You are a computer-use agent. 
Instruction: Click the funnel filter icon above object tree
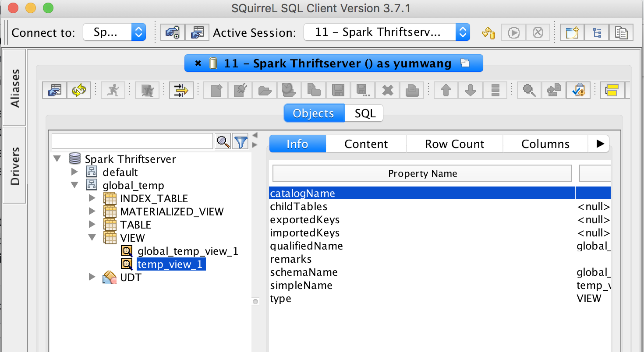[x=241, y=141]
